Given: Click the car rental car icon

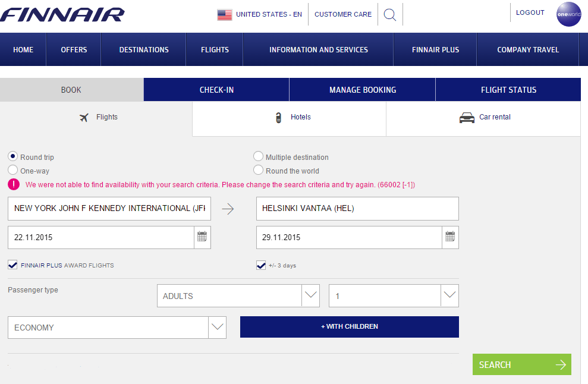Looking at the screenshot, I should [x=467, y=118].
